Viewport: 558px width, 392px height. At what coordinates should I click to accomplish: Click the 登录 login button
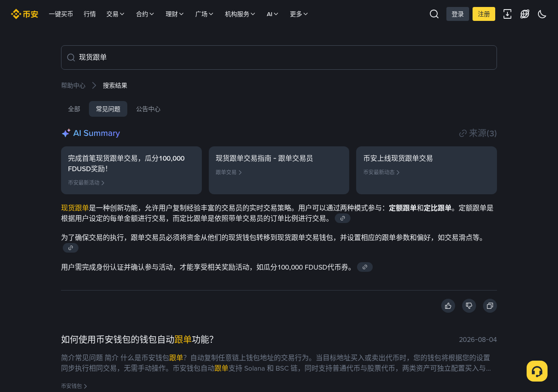pyautogui.click(x=458, y=14)
